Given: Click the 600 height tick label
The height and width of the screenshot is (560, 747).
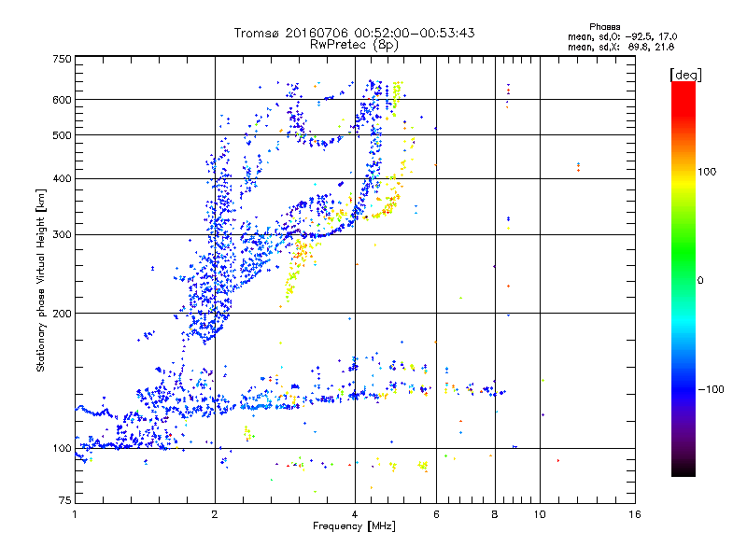Looking at the screenshot, I should click(62, 100).
